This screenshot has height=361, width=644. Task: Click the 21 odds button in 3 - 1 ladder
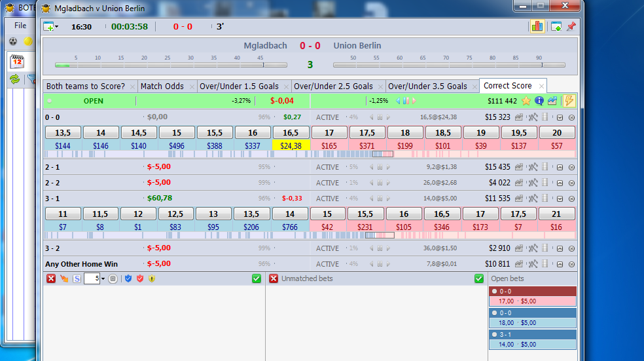[x=556, y=214]
